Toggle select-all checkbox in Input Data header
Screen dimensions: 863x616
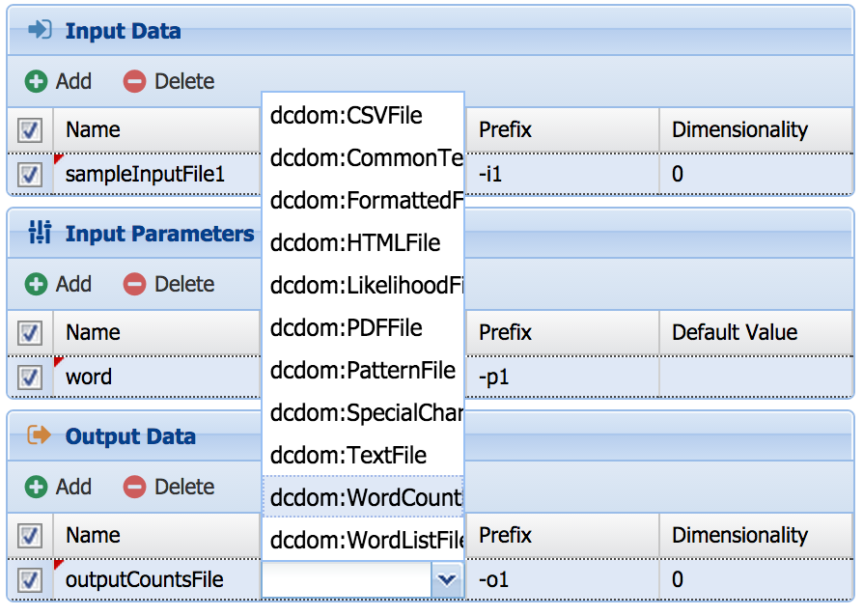(30, 130)
